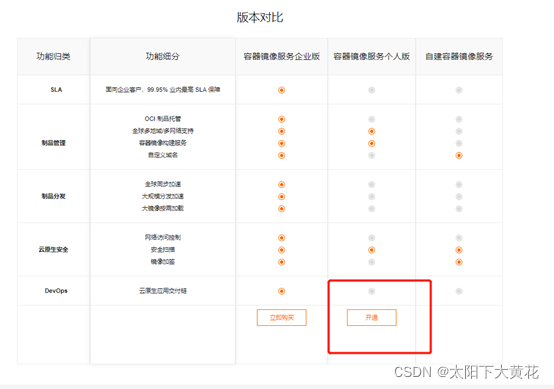This screenshot has height=389, width=554.
Task: Click the 网络访问控制 feature text
Action: 163,237
